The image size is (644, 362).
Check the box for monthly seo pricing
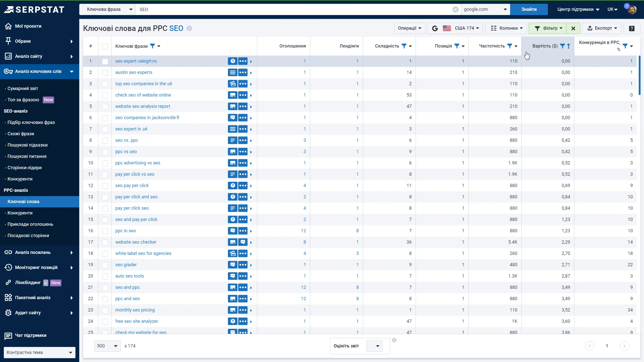tap(105, 310)
